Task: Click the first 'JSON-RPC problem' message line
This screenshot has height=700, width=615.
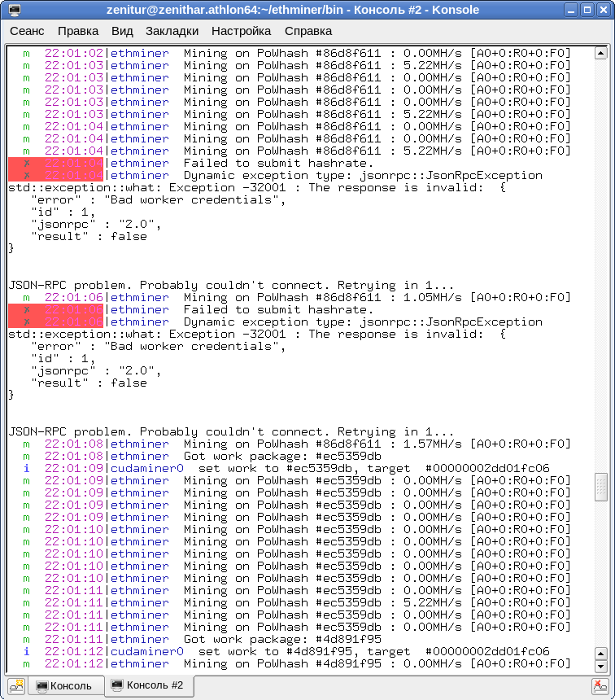Action: click(231, 285)
